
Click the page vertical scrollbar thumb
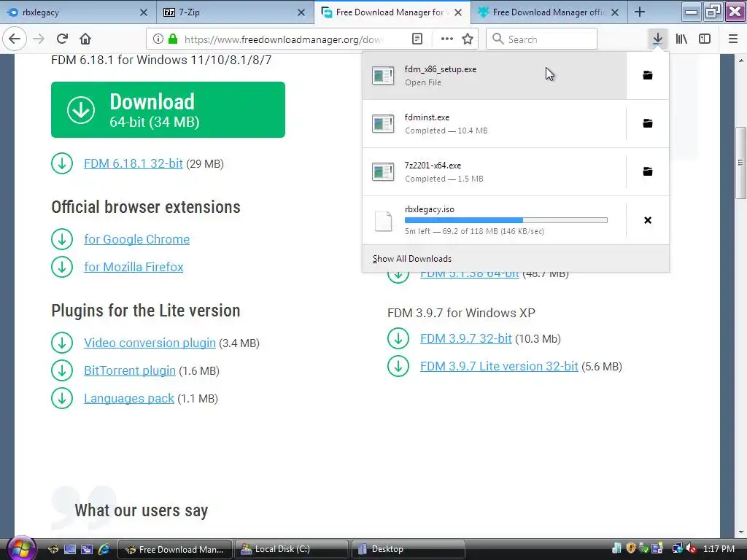coord(740,163)
